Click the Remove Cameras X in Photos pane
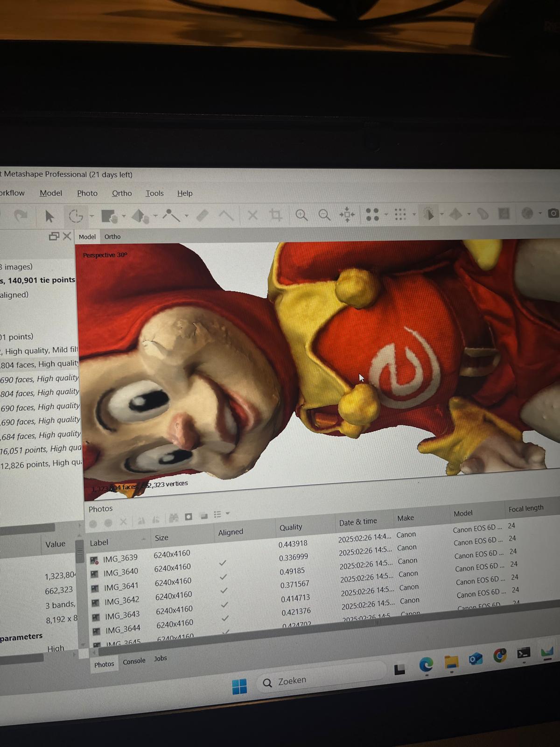Image resolution: width=560 pixels, height=747 pixels. point(123,522)
